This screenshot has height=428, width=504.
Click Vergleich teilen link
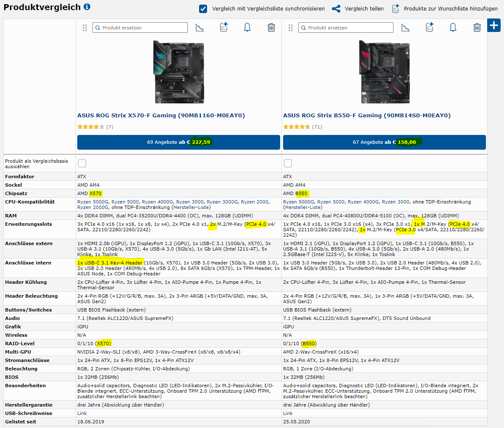tap(364, 8)
